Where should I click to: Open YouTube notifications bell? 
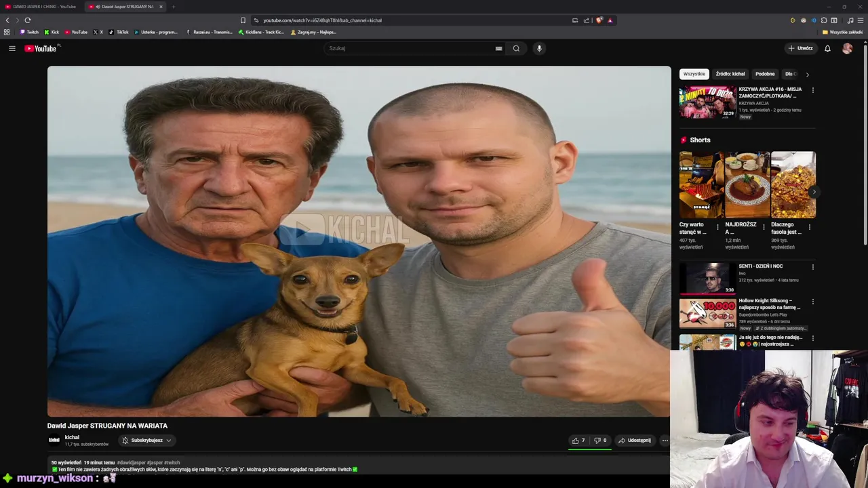click(x=827, y=48)
